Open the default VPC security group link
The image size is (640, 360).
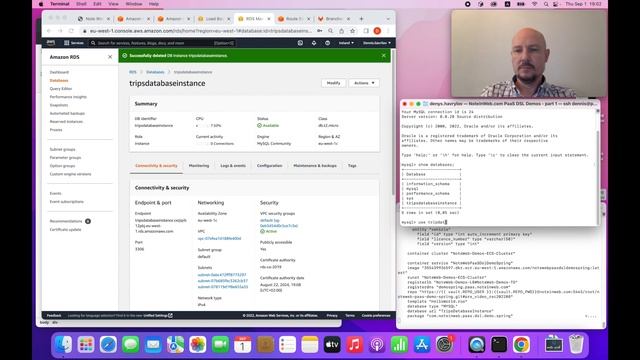[279, 223]
